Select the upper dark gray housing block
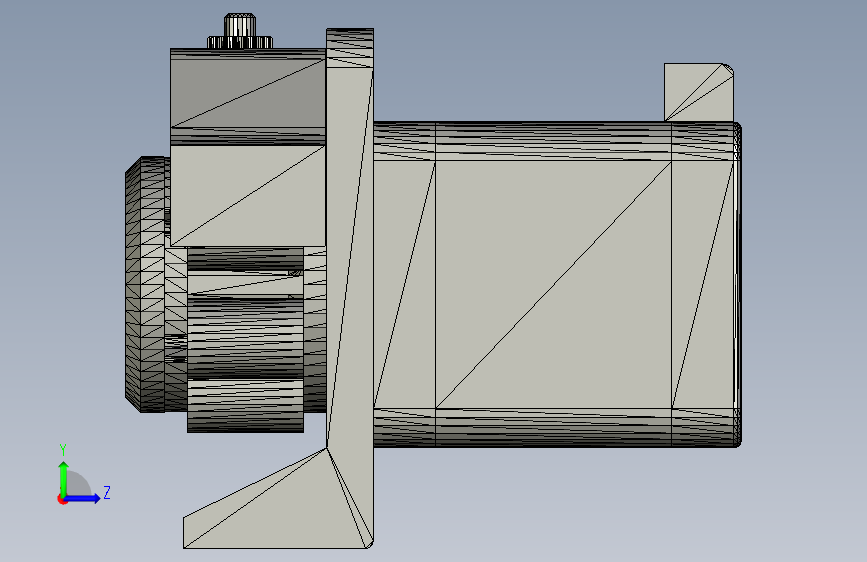Viewport: 867px width, 562px height. coord(248,97)
